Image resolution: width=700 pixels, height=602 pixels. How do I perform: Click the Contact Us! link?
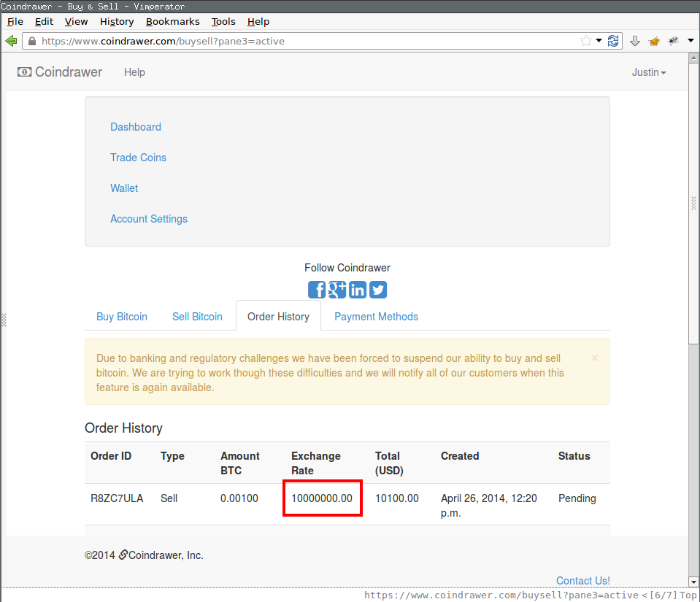(x=583, y=581)
